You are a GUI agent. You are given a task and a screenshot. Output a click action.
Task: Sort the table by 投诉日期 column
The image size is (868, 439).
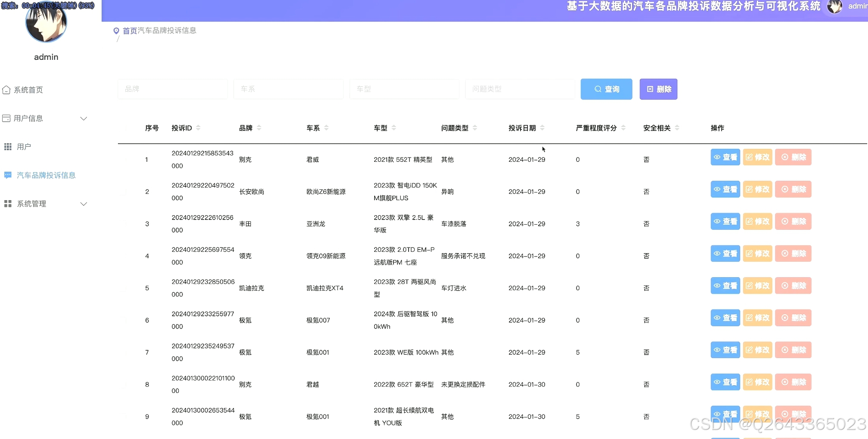tap(542, 128)
